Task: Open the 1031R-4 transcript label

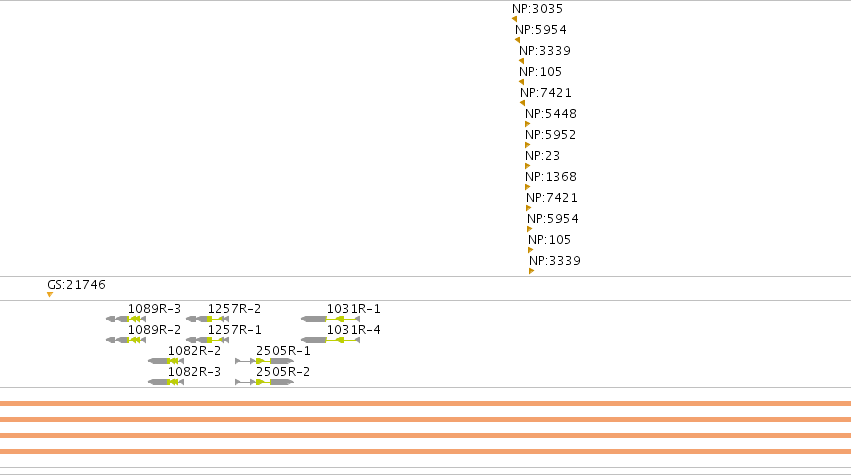Action: pyautogui.click(x=353, y=330)
